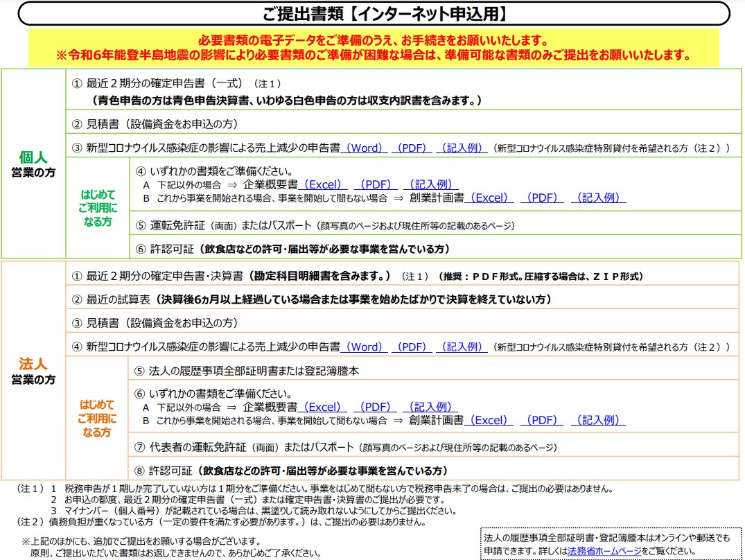Click note line about マイナンバー（個人番号）
The image size is (745, 560).
click(x=254, y=511)
